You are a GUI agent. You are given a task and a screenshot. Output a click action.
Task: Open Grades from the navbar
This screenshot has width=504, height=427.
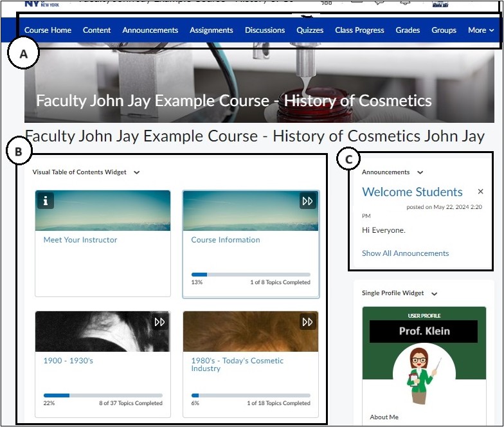(408, 30)
